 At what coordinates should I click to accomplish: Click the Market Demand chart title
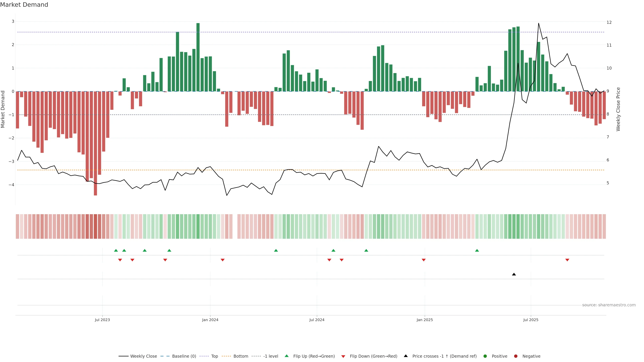pos(24,5)
